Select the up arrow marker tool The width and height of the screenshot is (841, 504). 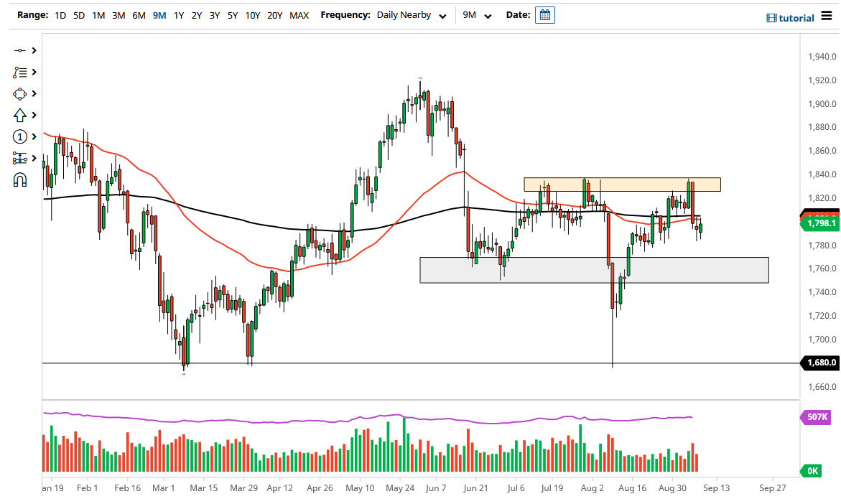(x=19, y=116)
